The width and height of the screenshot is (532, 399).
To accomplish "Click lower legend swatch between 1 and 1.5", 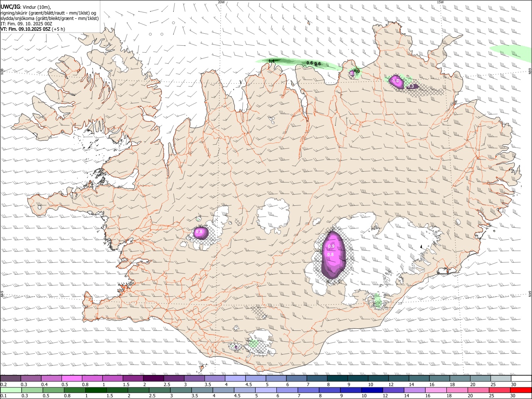I will click(96, 390).
